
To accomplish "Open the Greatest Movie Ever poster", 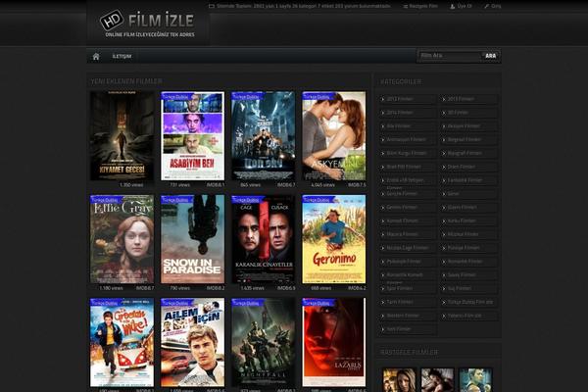I will (x=122, y=342).
